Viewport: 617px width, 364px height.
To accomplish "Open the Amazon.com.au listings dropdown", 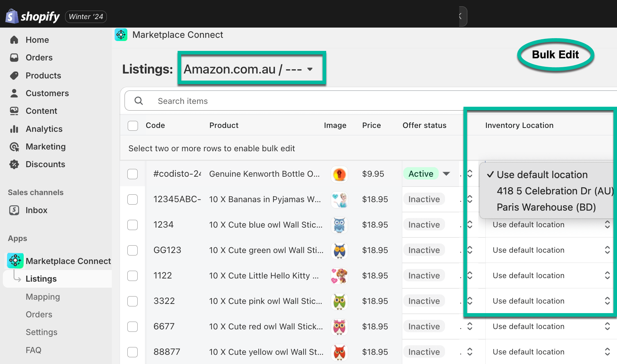I will click(x=251, y=69).
